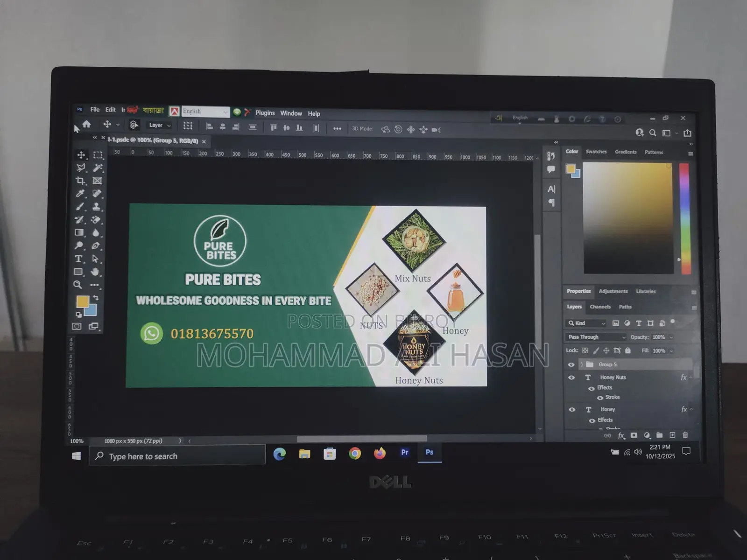This screenshot has height=560, width=747.
Task: Click the Windows search box on taskbar
Action: pos(177,456)
